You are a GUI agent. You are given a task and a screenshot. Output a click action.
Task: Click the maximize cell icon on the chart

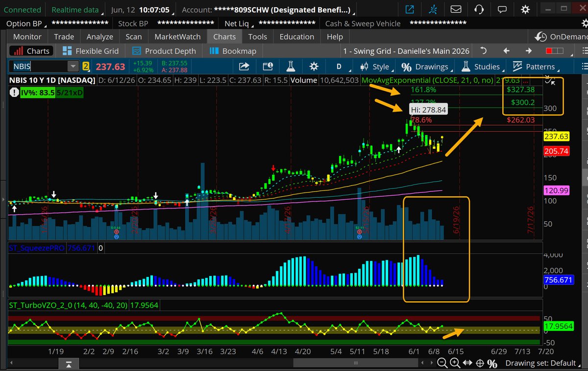click(x=550, y=80)
